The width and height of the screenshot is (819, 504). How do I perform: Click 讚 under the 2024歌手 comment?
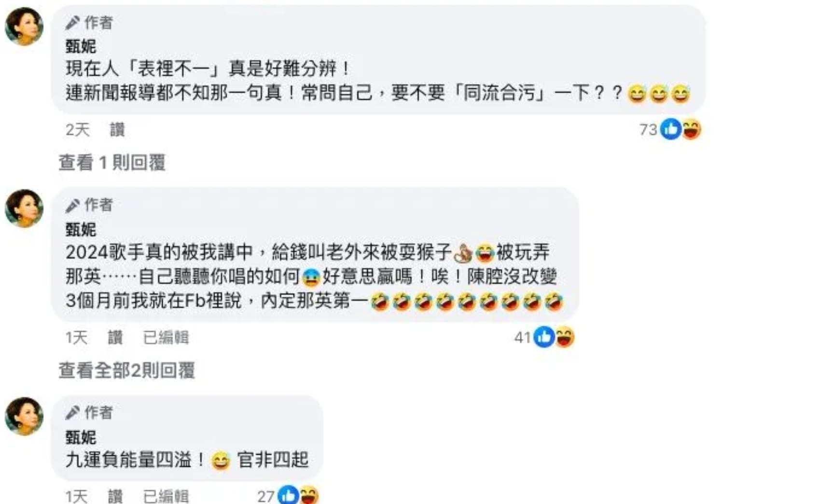coord(115,338)
